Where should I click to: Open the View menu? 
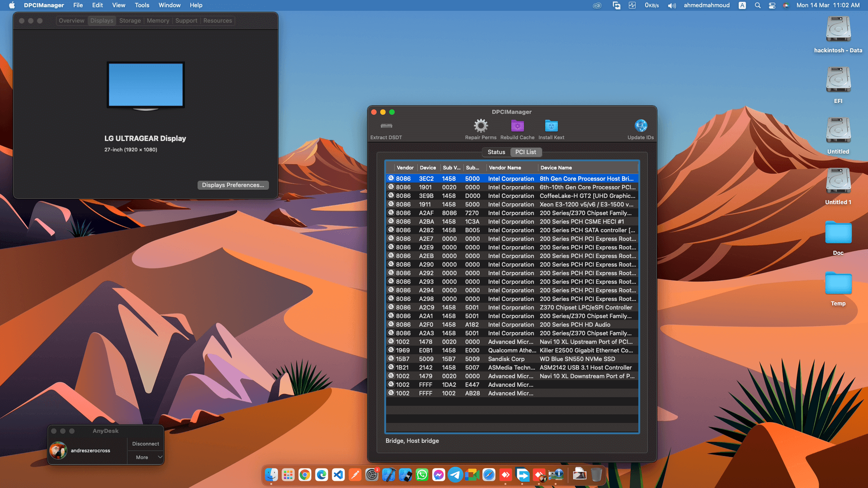pyautogui.click(x=118, y=5)
